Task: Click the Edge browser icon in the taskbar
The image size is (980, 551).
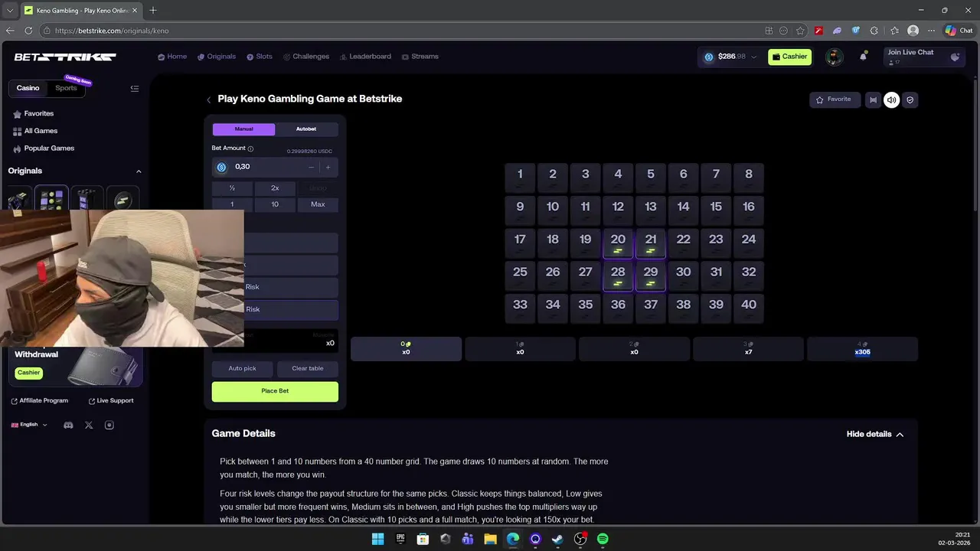Action: pyautogui.click(x=513, y=539)
